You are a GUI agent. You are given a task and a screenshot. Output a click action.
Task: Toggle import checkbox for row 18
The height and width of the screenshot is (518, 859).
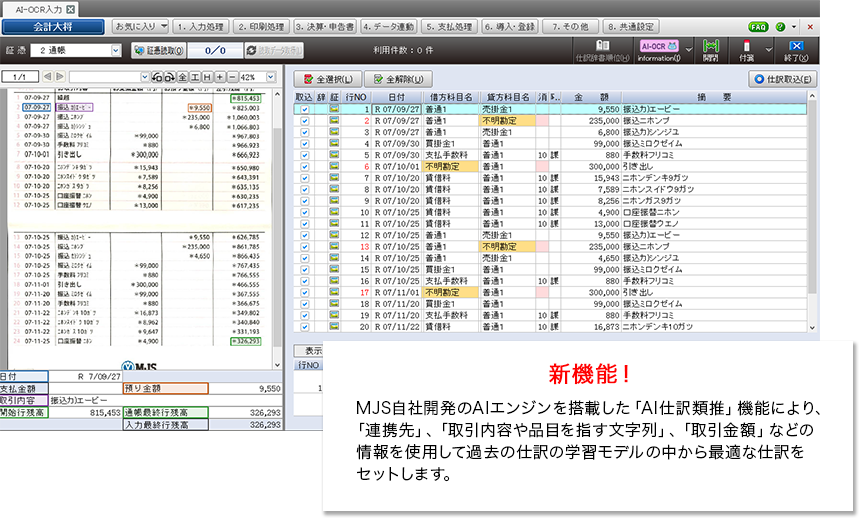pyautogui.click(x=305, y=304)
